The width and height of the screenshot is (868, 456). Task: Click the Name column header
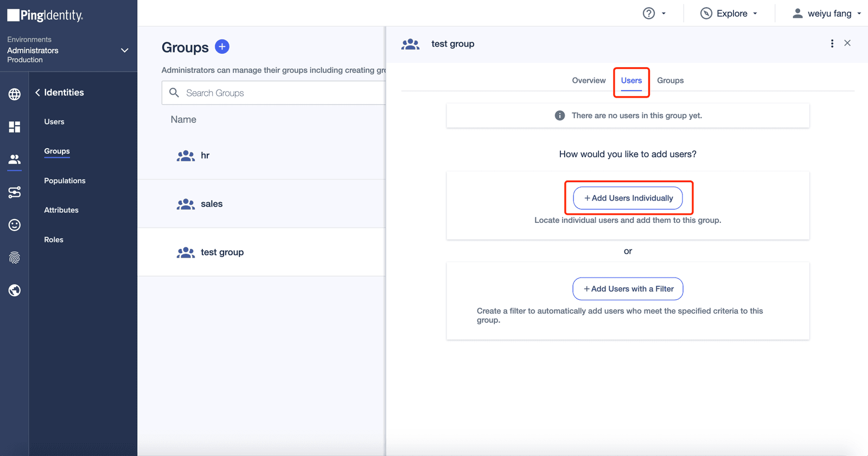tap(183, 119)
